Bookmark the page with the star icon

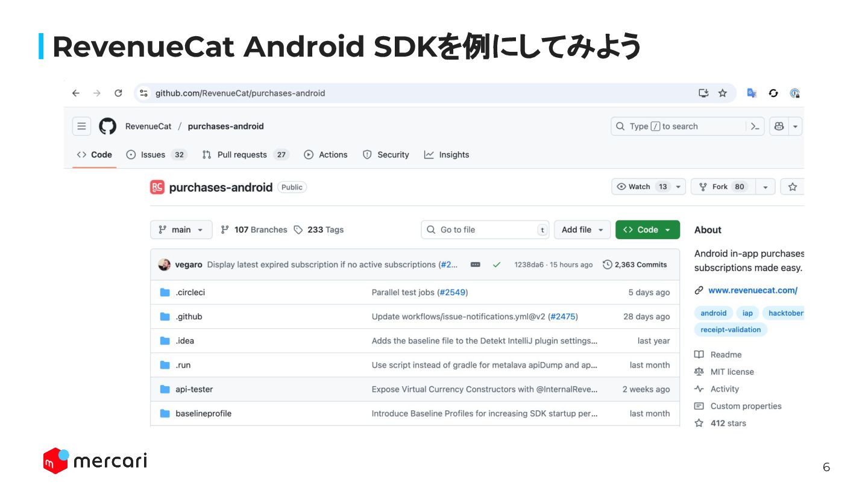coord(723,93)
